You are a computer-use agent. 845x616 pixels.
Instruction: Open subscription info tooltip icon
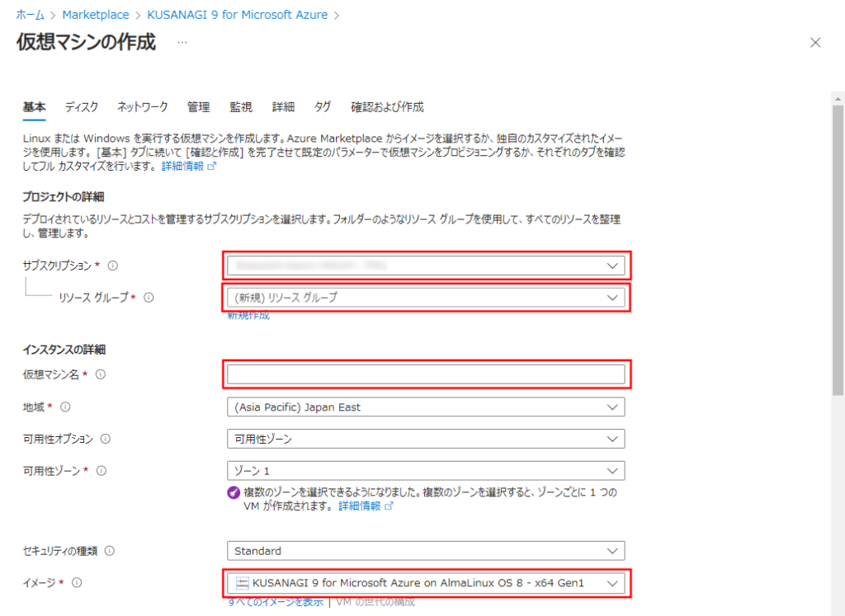112,266
